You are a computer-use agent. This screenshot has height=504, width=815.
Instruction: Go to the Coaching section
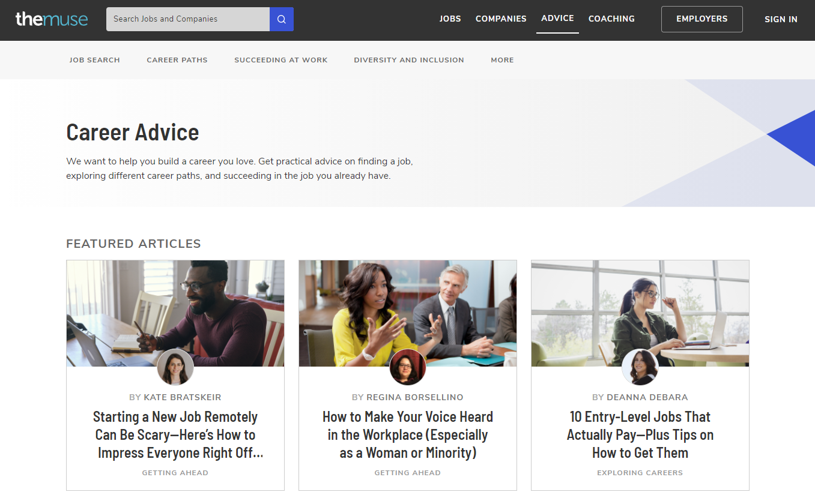click(611, 19)
